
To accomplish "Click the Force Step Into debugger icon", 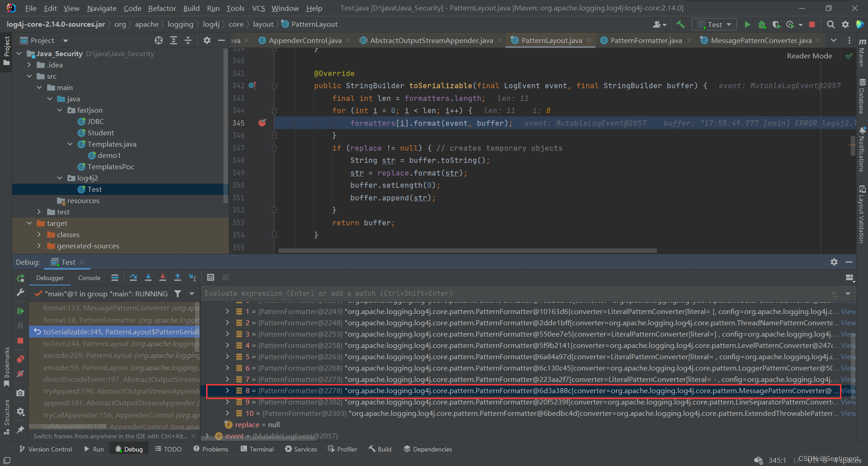I will 163,277.
